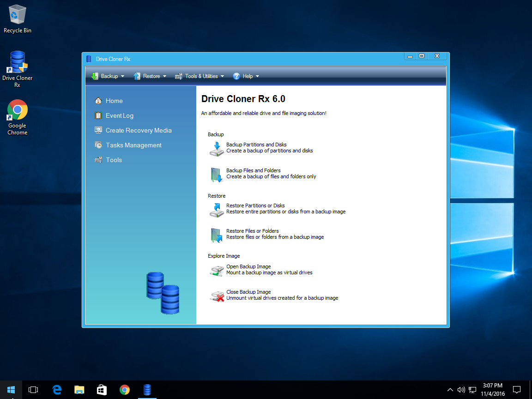The width and height of the screenshot is (532, 399).
Task: Click the Drive Cloner Rx taskbar icon
Action: (147, 390)
